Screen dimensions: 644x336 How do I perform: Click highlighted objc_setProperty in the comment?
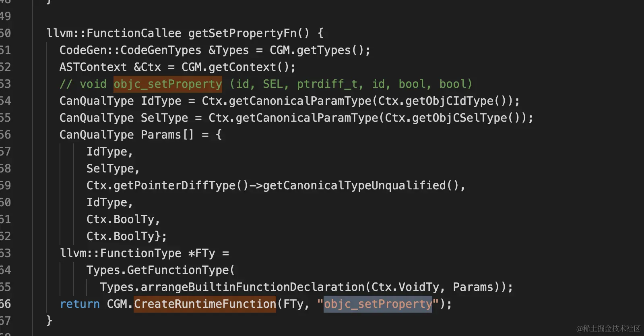coord(167,84)
